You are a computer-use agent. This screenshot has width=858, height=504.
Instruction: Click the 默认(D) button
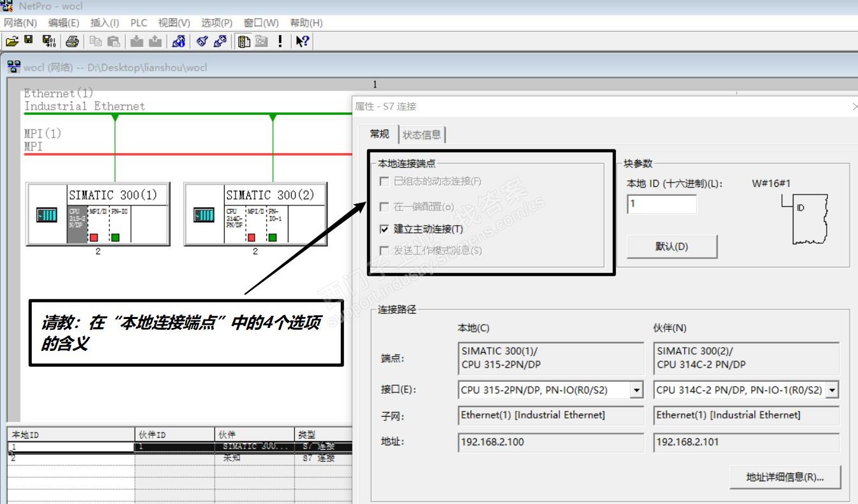(x=672, y=247)
